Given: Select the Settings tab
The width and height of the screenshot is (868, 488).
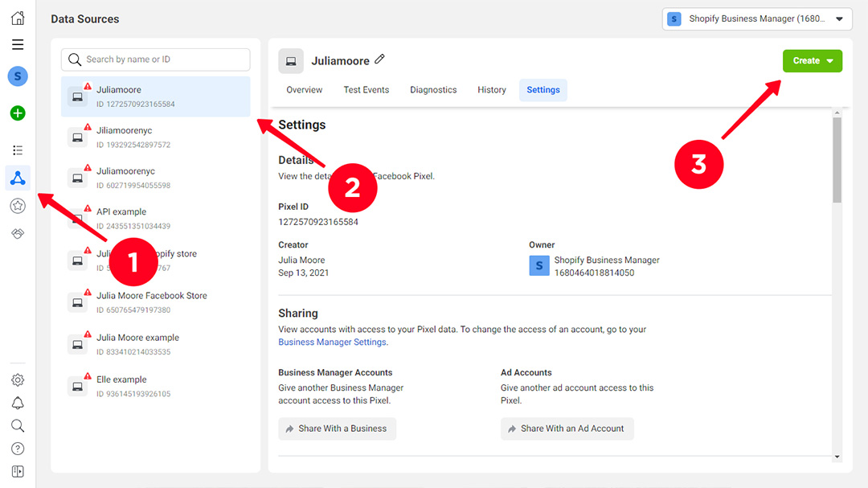Looking at the screenshot, I should [543, 90].
